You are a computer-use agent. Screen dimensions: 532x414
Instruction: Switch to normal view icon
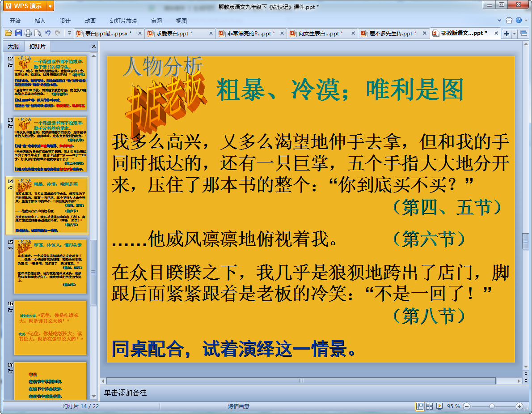point(420,406)
